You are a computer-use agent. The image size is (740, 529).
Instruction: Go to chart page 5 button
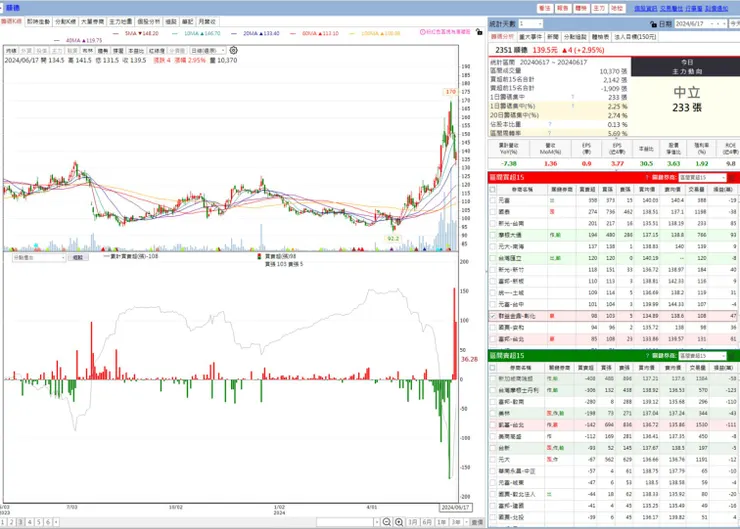[x=39, y=522]
